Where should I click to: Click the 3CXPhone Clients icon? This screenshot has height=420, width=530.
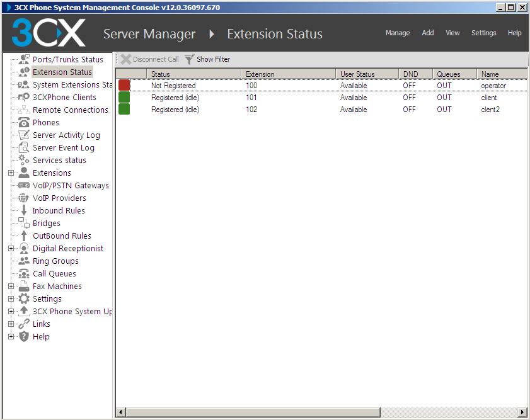[x=24, y=97]
